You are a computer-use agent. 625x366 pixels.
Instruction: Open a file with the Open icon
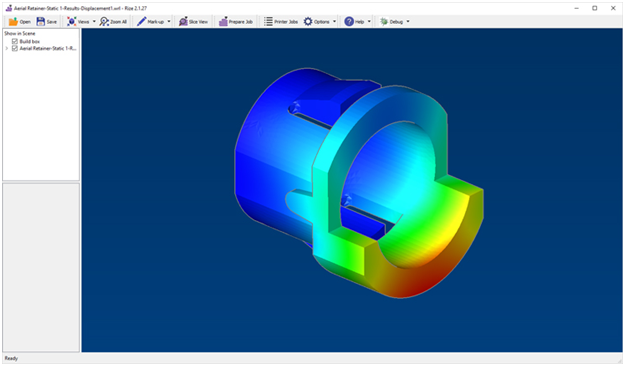14,22
